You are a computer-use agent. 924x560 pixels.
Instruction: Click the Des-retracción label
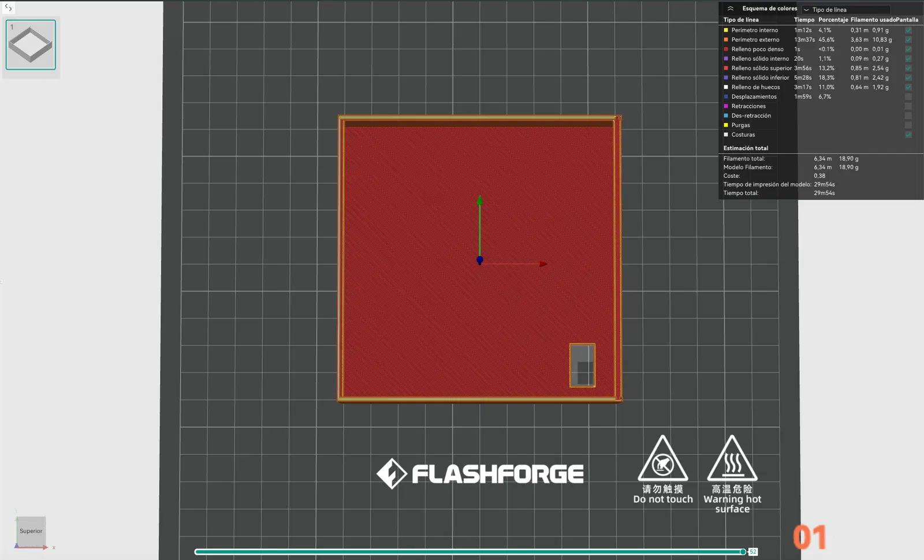(x=751, y=115)
